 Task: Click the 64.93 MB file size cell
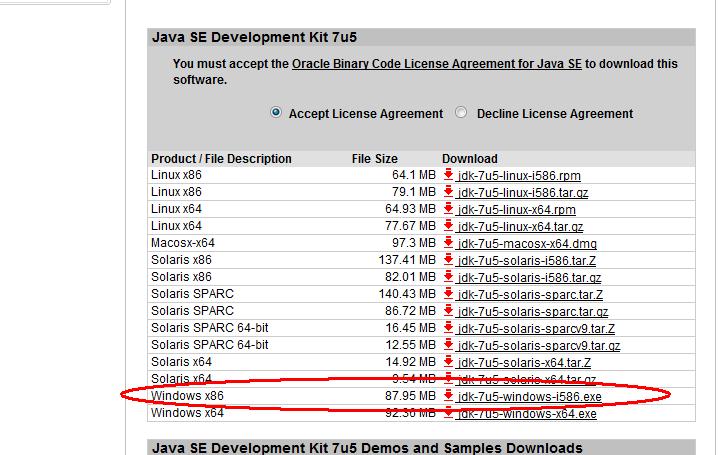tap(410, 208)
